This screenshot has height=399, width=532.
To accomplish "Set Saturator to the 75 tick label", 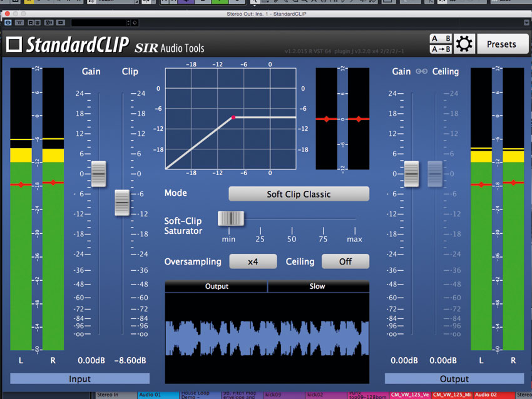I will (323, 240).
